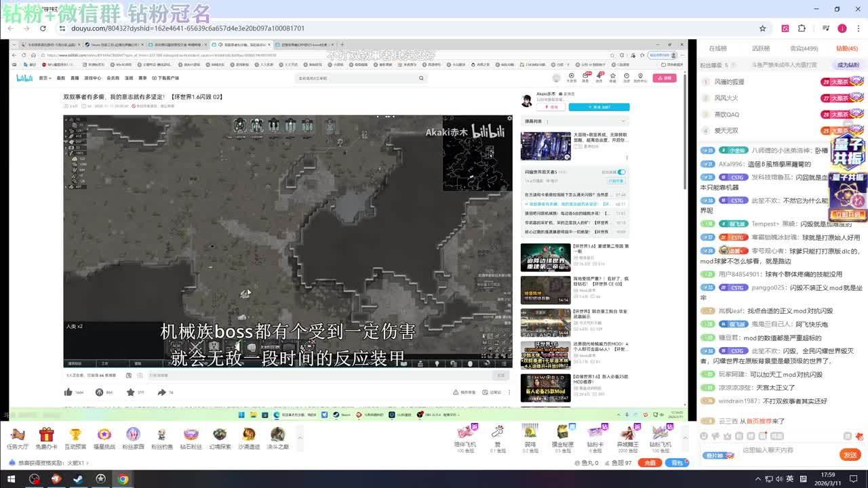Toggle the bilibili autoplay switch
This screenshot has width=868, height=488.
[x=621, y=172]
